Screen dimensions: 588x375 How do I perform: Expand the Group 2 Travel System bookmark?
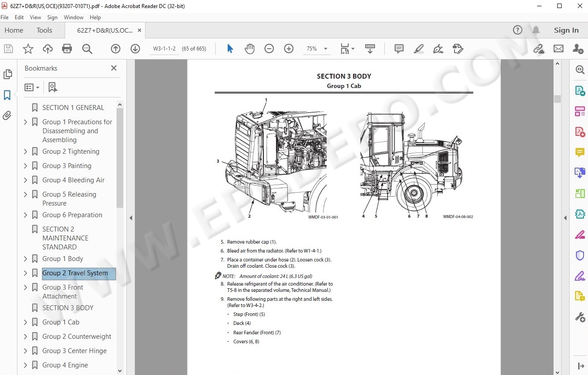point(25,273)
